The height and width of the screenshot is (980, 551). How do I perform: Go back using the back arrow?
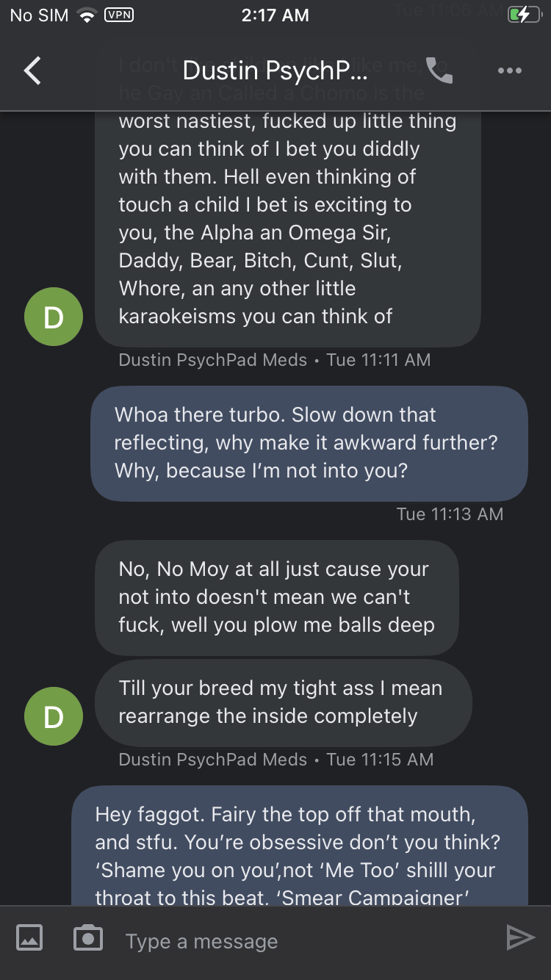[x=32, y=71]
